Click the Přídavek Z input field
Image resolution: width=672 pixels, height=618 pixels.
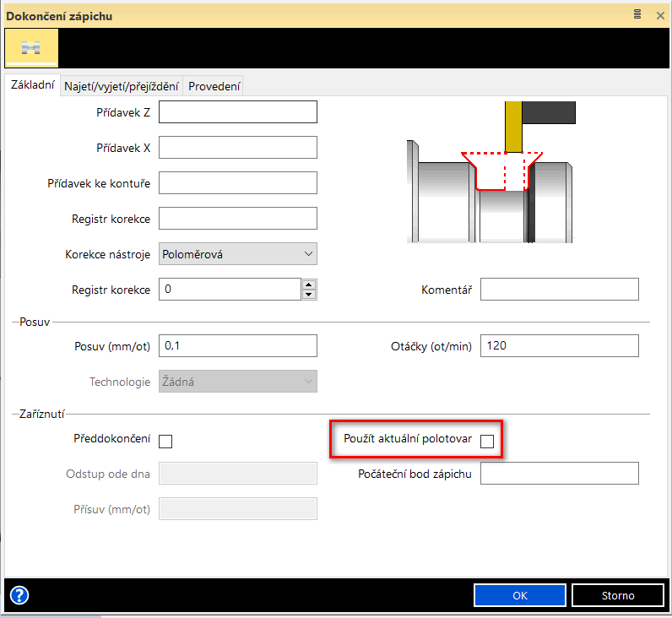[x=237, y=112]
